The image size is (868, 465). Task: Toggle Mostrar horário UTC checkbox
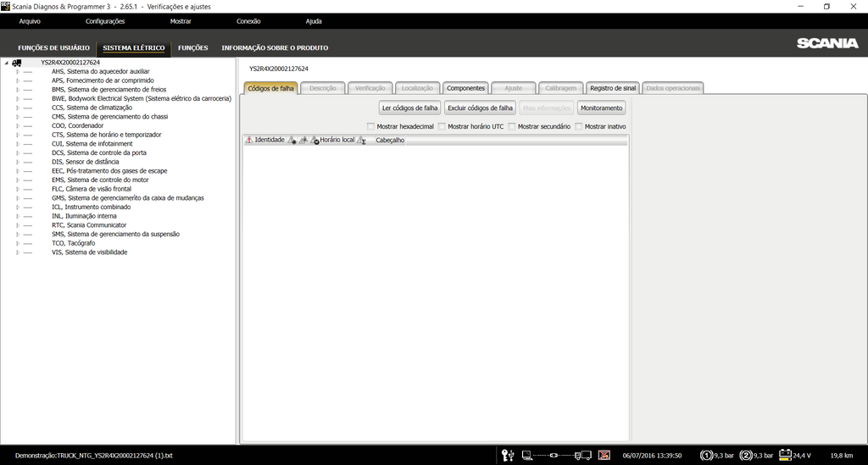(x=442, y=126)
